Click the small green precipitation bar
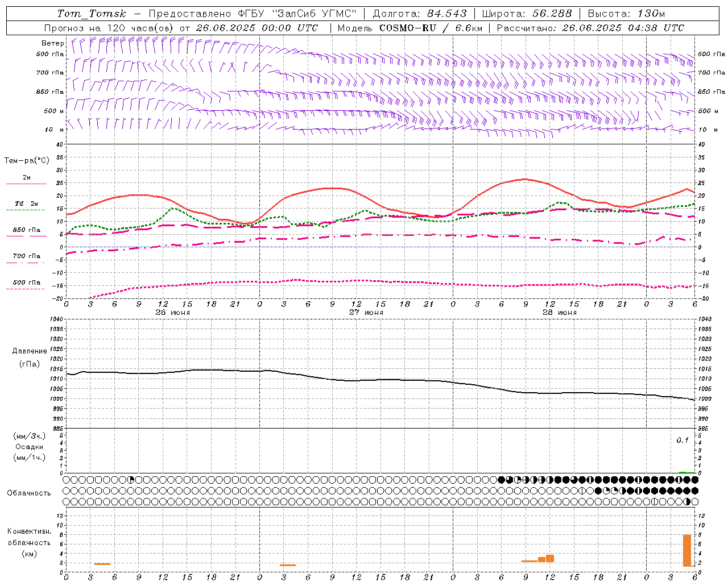The image size is (728, 582). 682,472
